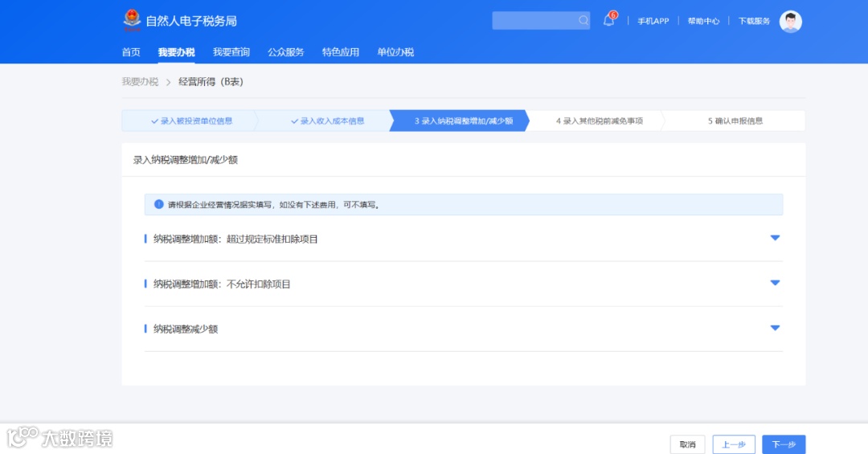Go to step 录入收入成本信息
The height and width of the screenshot is (454, 868).
coord(327,121)
